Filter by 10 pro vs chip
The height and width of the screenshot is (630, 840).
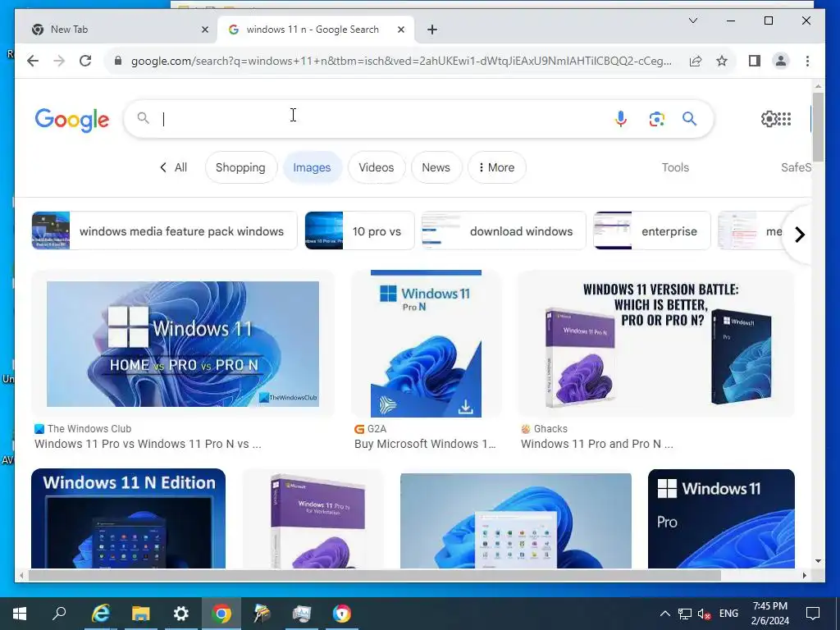(359, 231)
